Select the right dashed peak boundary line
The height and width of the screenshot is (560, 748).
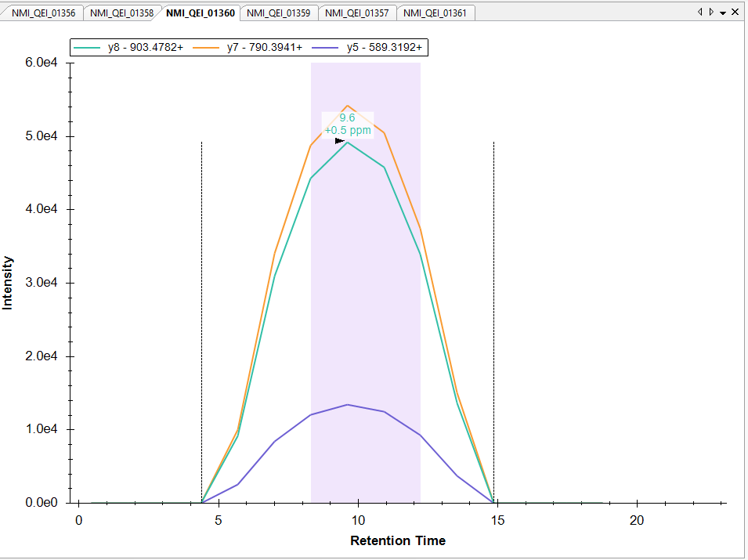click(x=493, y=313)
